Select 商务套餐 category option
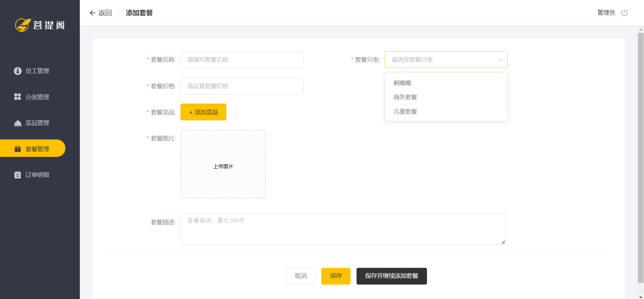The height and width of the screenshot is (299, 644). click(x=446, y=97)
